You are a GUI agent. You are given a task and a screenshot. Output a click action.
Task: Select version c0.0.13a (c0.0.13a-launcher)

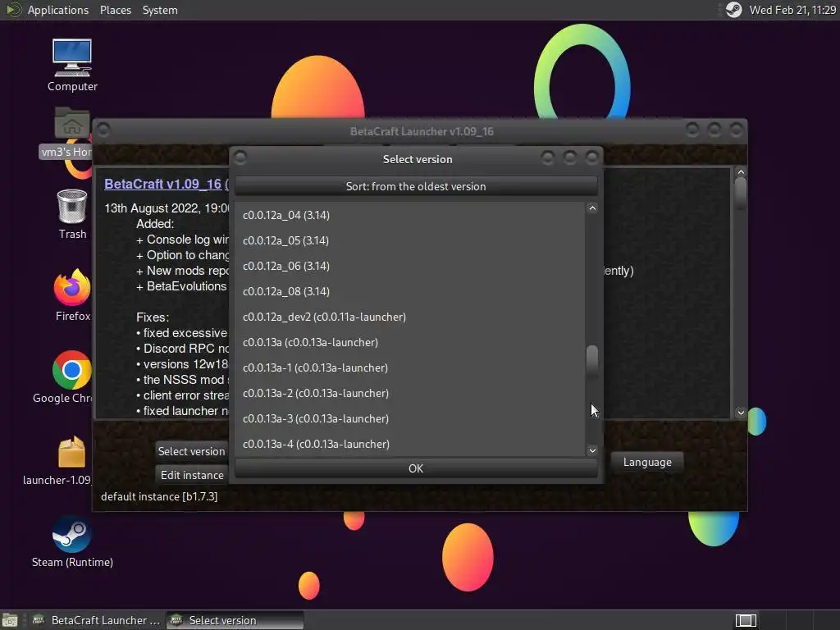[x=410, y=342]
